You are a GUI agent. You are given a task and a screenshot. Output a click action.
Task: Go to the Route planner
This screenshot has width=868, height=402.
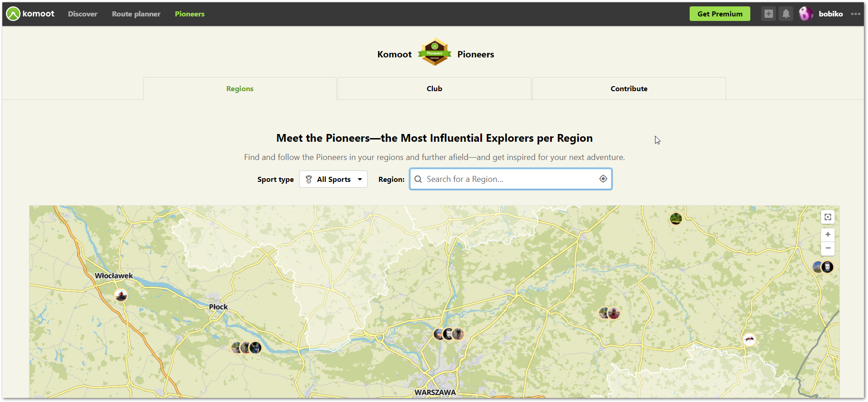pyautogui.click(x=136, y=14)
